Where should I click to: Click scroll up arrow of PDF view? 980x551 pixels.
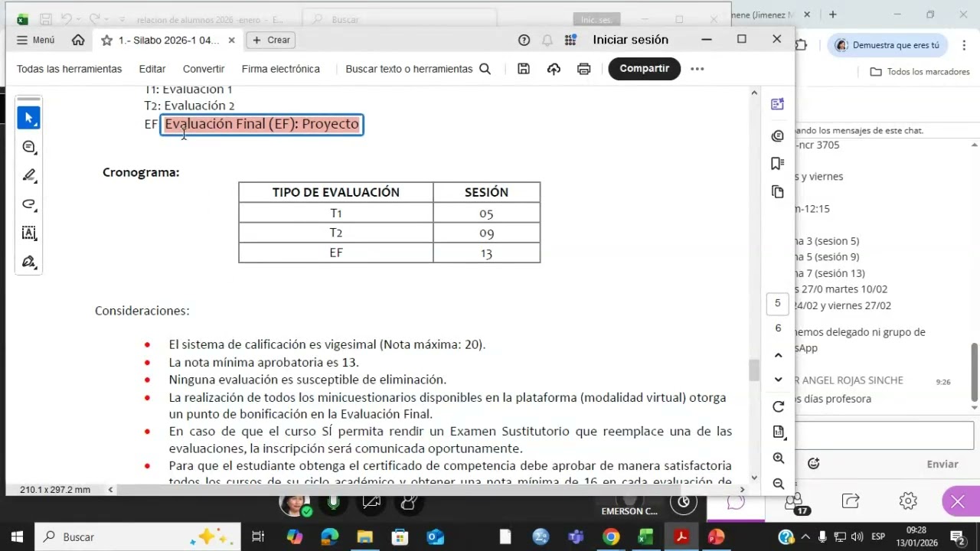(754, 93)
